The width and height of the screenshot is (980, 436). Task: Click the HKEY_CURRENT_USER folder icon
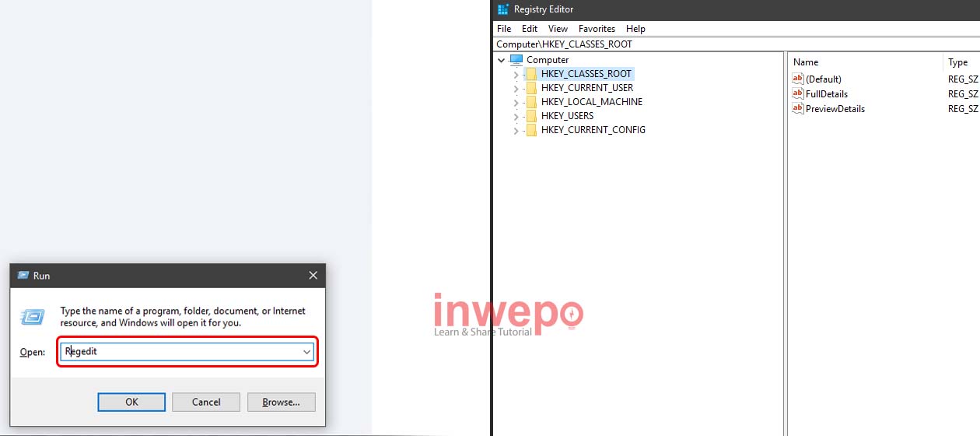coord(531,88)
